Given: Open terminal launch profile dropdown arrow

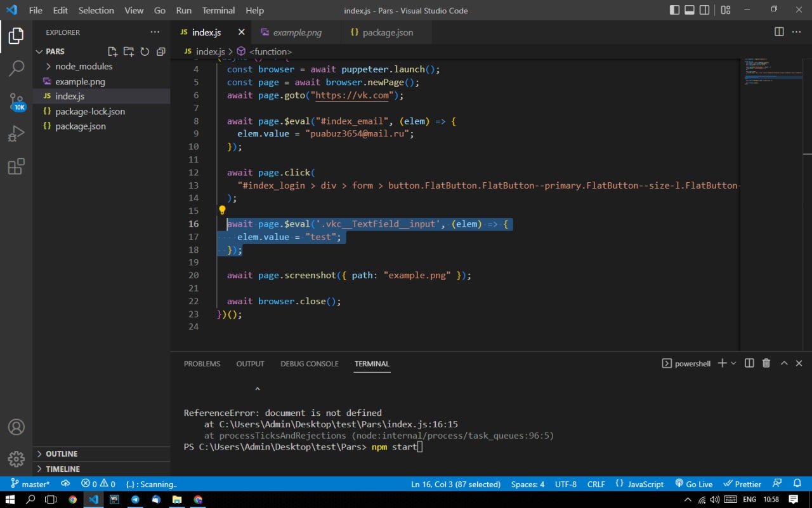Looking at the screenshot, I should click(x=734, y=363).
